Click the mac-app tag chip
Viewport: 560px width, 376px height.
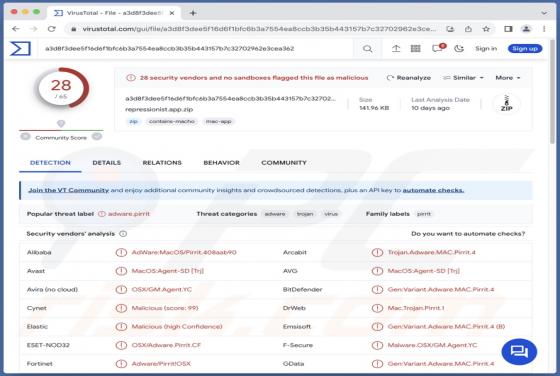coord(218,121)
